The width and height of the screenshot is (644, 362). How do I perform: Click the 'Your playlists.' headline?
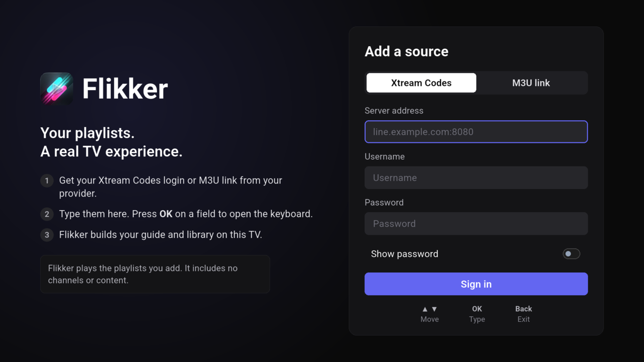[88, 133]
